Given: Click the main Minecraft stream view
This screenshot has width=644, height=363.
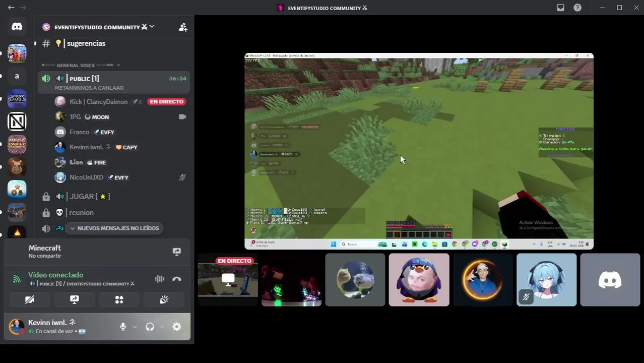Looking at the screenshot, I should (x=419, y=151).
